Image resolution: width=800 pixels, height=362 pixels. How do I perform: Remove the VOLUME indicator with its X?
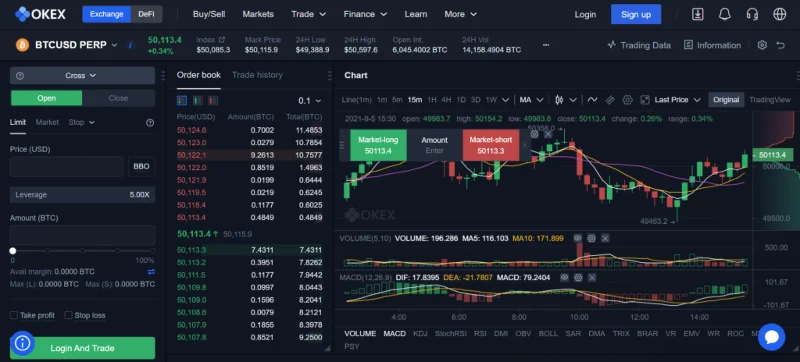coord(605,238)
